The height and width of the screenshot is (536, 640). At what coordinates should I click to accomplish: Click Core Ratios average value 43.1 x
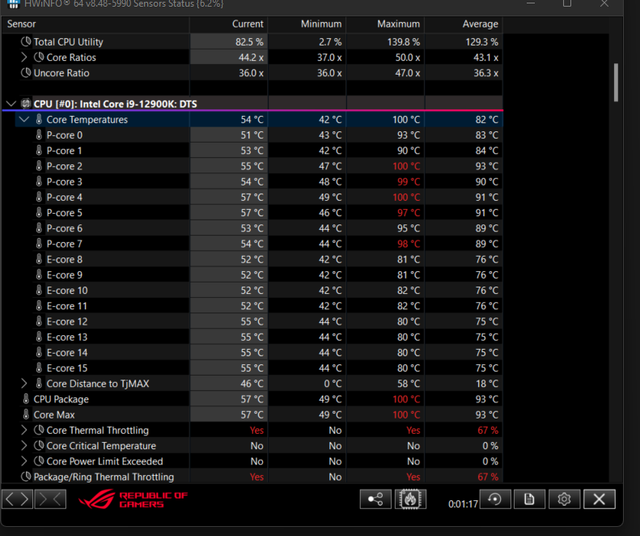(486, 58)
